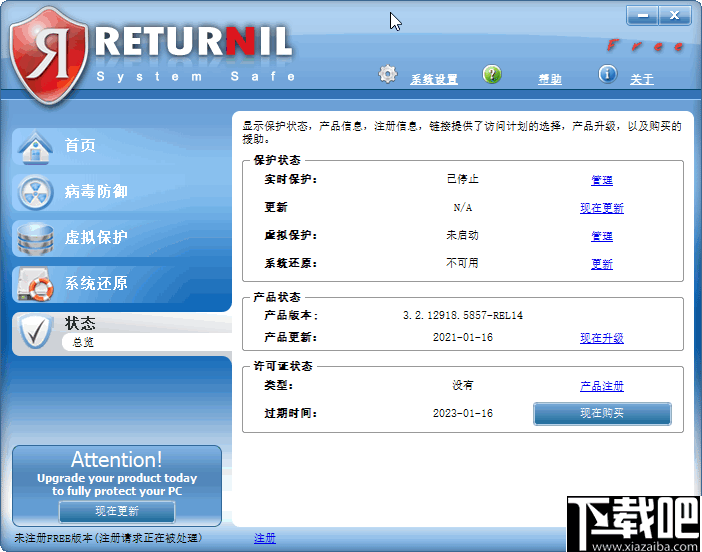Image resolution: width=702 pixels, height=552 pixels.
Task: Minimize the Returnil window
Action: pyautogui.click(x=642, y=16)
